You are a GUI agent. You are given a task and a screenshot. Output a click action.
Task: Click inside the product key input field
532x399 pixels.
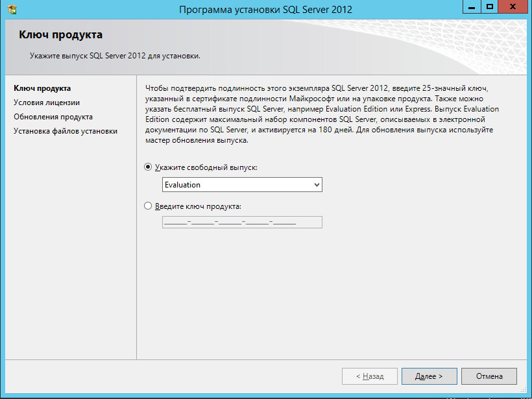tap(242, 221)
